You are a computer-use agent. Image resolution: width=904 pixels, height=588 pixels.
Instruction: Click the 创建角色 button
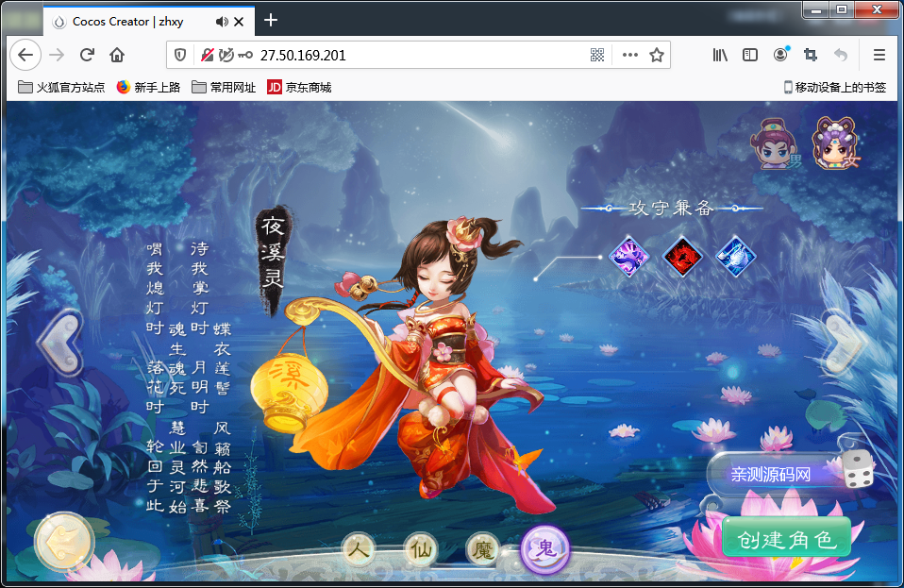(x=786, y=538)
